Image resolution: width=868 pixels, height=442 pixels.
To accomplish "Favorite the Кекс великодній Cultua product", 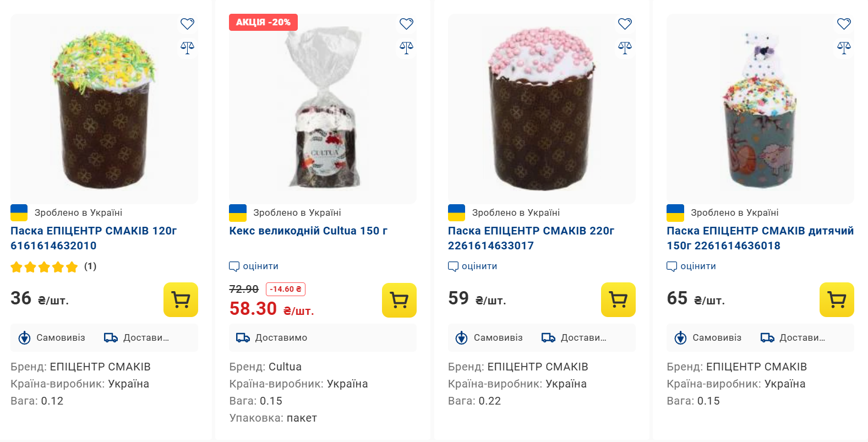I will (406, 24).
